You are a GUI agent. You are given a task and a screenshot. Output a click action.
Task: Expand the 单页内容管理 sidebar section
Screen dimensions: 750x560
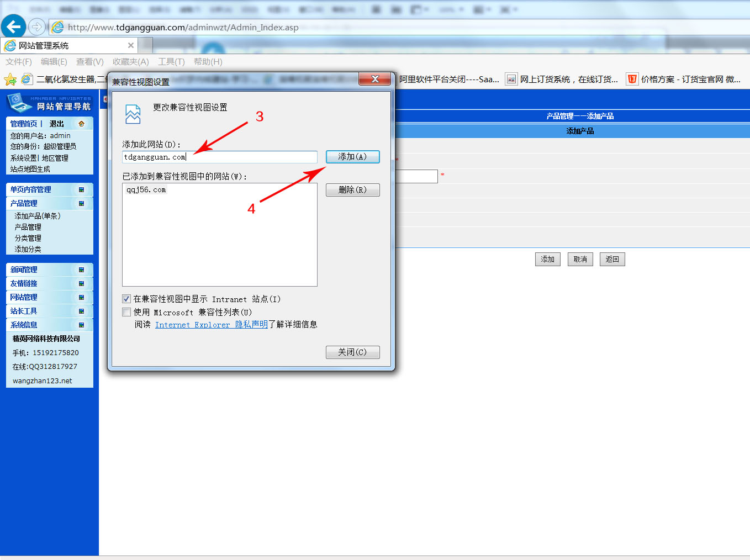coord(81,189)
